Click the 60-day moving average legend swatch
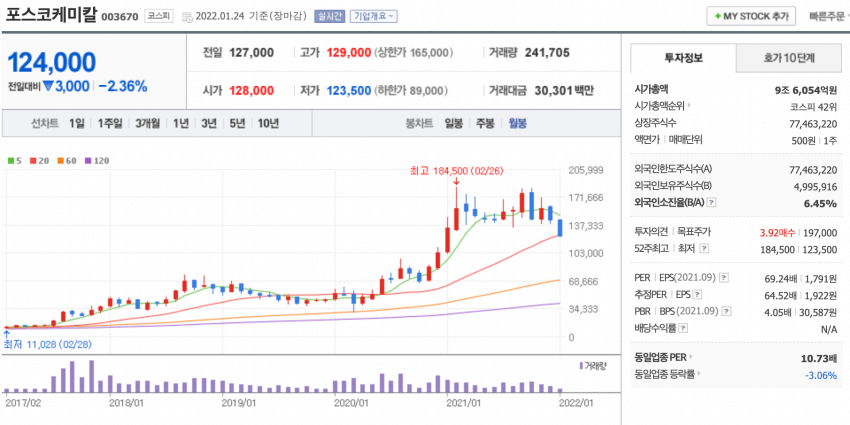Image resolution: width=850 pixels, height=425 pixels. [x=60, y=161]
